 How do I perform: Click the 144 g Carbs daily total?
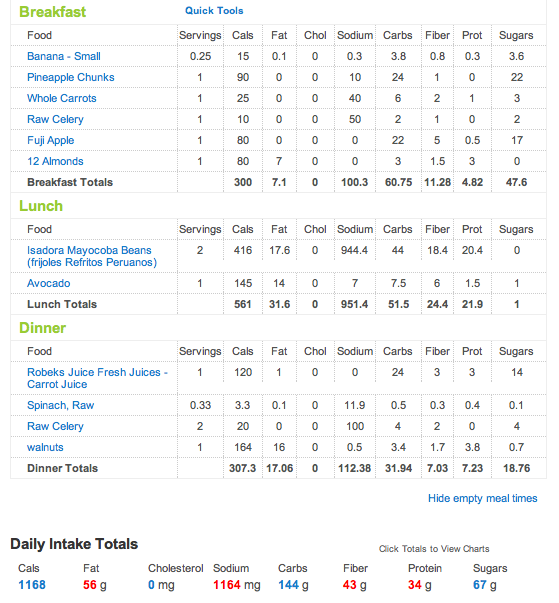[293, 585]
